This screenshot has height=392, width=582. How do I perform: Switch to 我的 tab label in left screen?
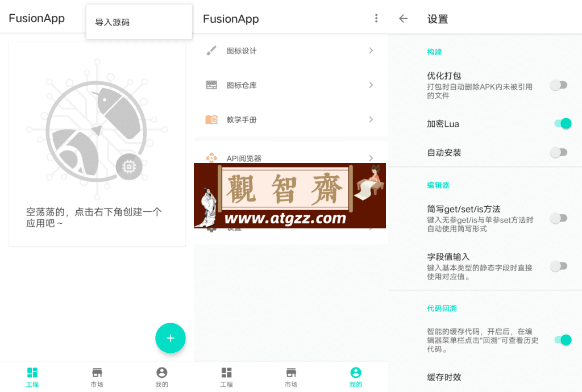[162, 384]
